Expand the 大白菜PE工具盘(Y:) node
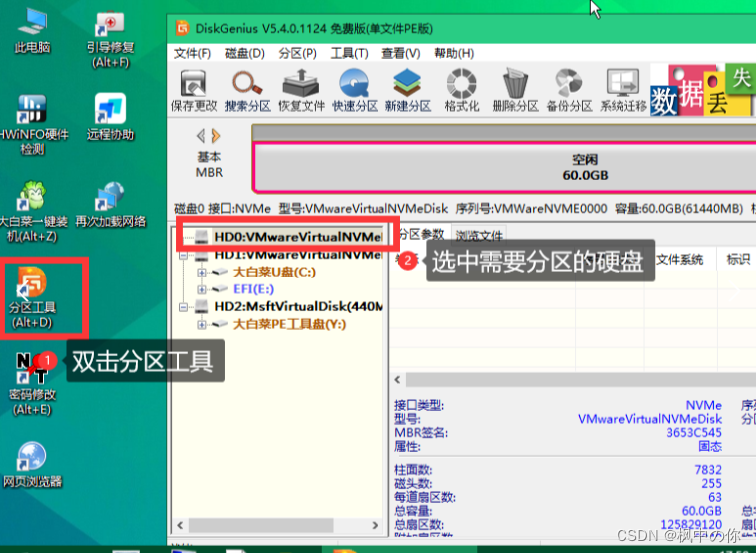This screenshot has height=553, width=756. [201, 324]
